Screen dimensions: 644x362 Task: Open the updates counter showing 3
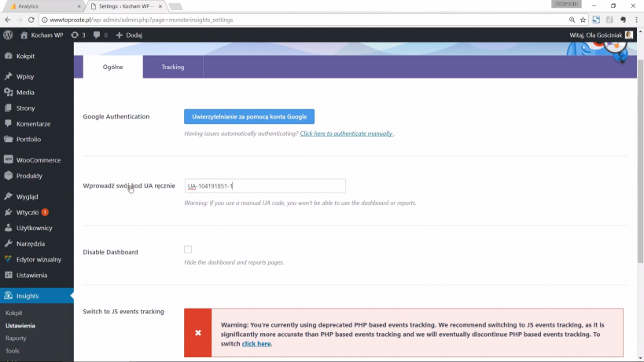pyautogui.click(x=78, y=35)
